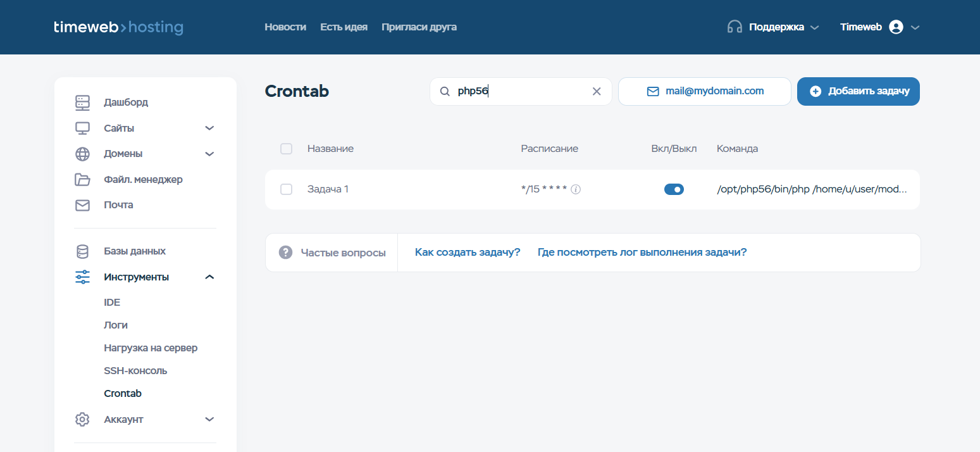Collapse the Инструменты sidebar section
Screen dimensions: 980x452
pyautogui.click(x=209, y=277)
